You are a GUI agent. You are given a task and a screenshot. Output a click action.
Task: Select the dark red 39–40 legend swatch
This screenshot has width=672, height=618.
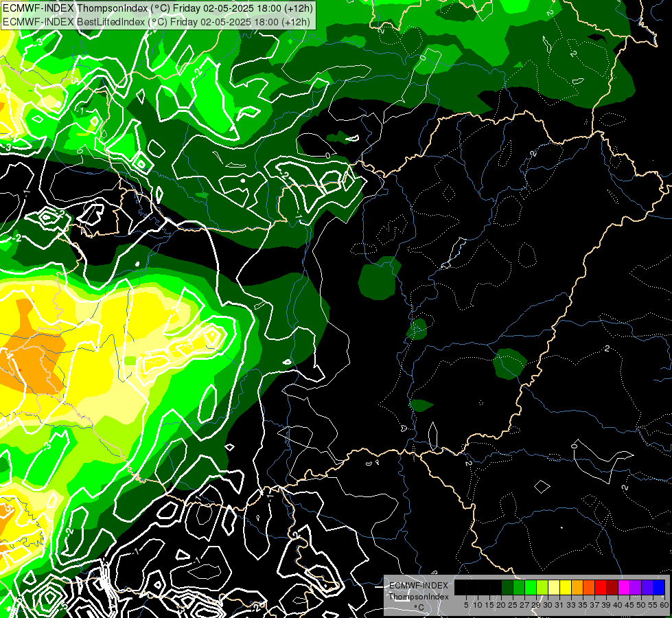pyautogui.click(x=612, y=587)
